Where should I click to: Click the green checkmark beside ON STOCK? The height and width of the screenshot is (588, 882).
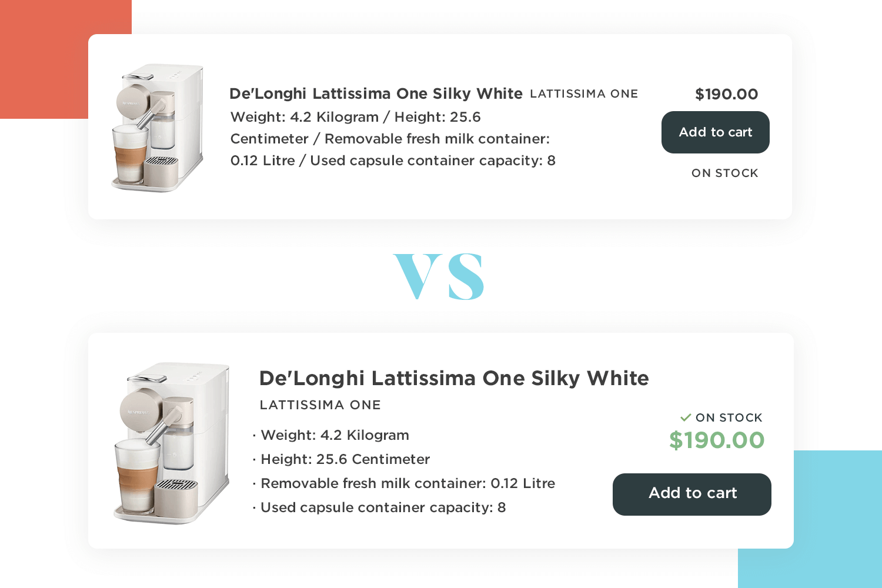[686, 417]
